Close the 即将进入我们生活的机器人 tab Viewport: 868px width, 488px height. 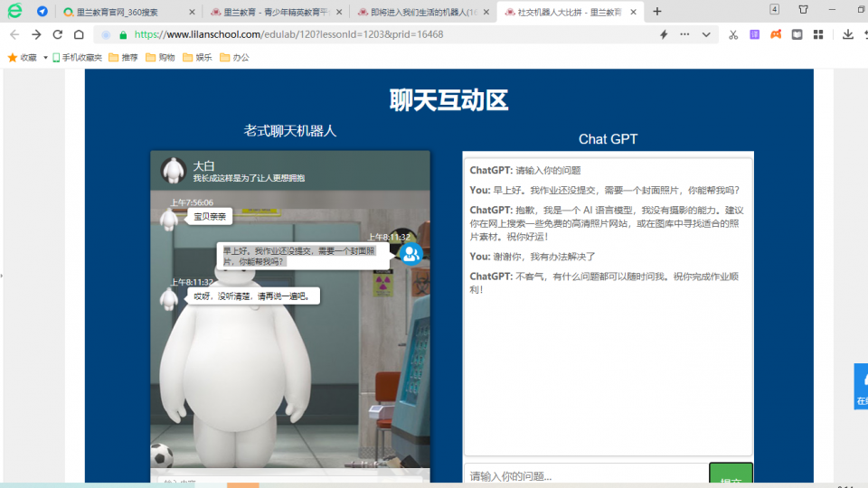pyautogui.click(x=486, y=12)
